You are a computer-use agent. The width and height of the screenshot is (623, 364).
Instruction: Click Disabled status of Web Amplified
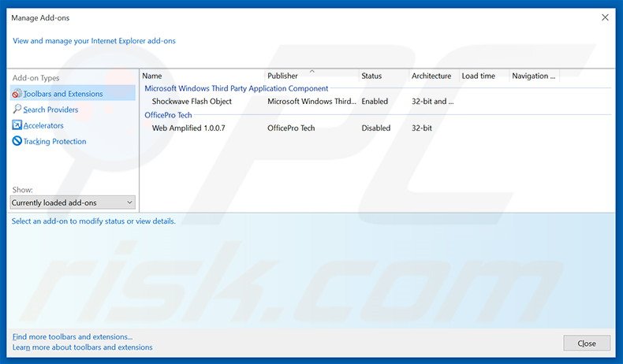point(376,128)
